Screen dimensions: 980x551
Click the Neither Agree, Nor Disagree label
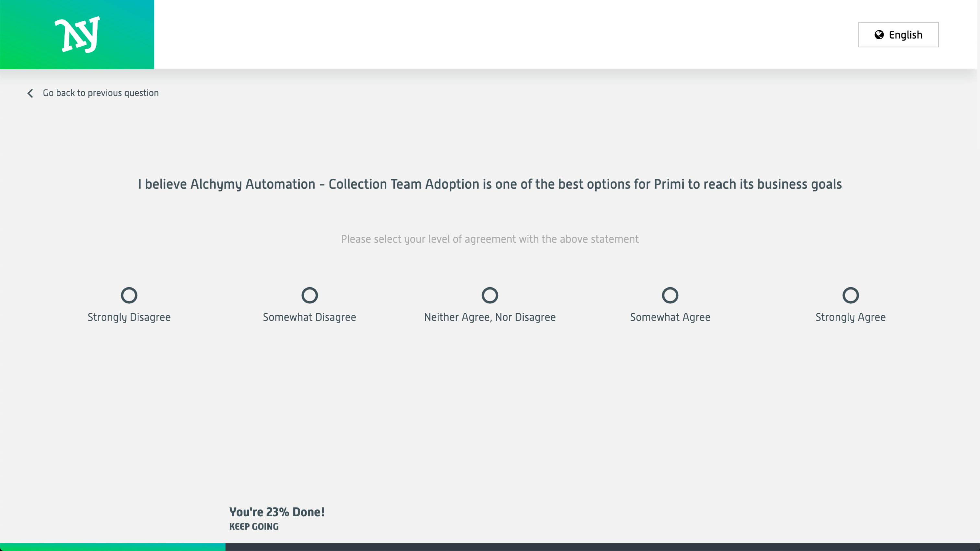(x=490, y=317)
